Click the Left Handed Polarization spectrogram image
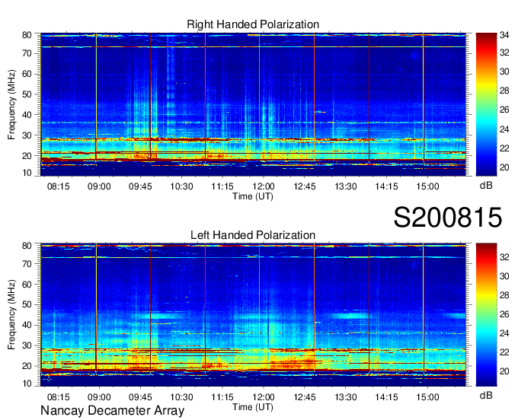The height and width of the screenshot is (420, 518). coord(253,315)
